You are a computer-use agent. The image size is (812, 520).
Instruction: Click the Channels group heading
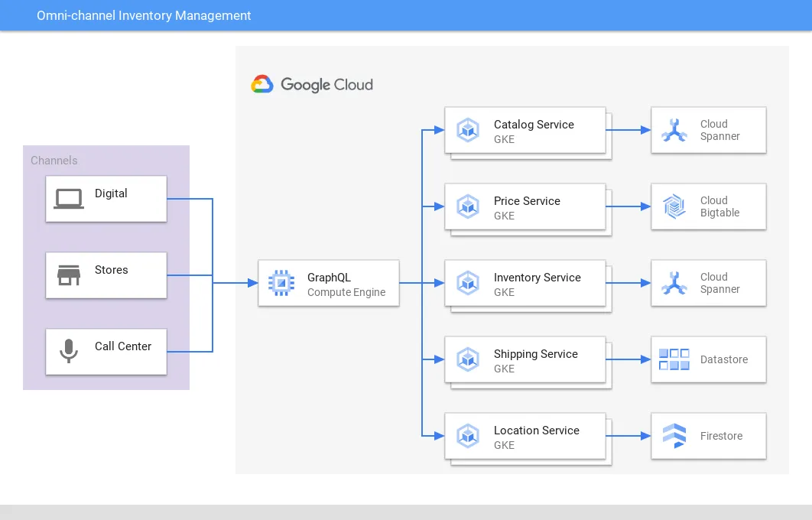(x=54, y=161)
